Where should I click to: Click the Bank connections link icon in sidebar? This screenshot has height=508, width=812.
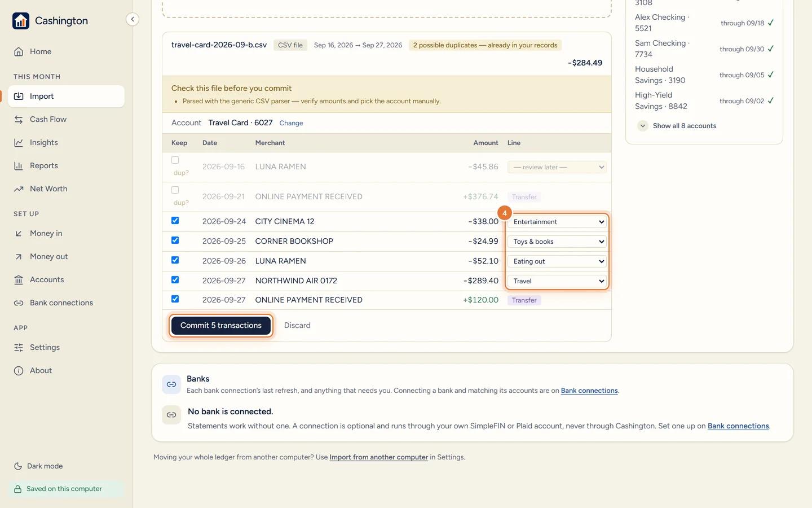pos(19,303)
